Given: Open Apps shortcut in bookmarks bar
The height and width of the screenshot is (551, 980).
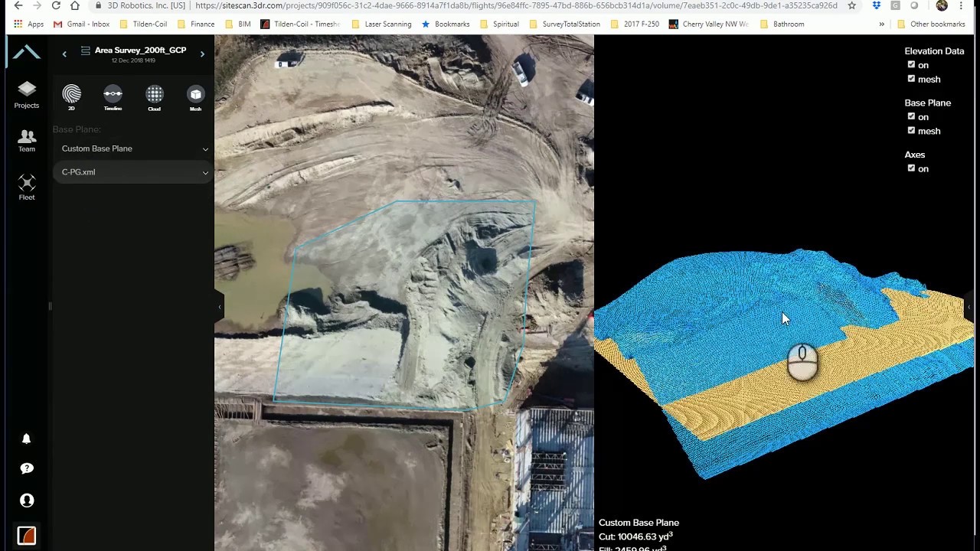Looking at the screenshot, I should 29,24.
